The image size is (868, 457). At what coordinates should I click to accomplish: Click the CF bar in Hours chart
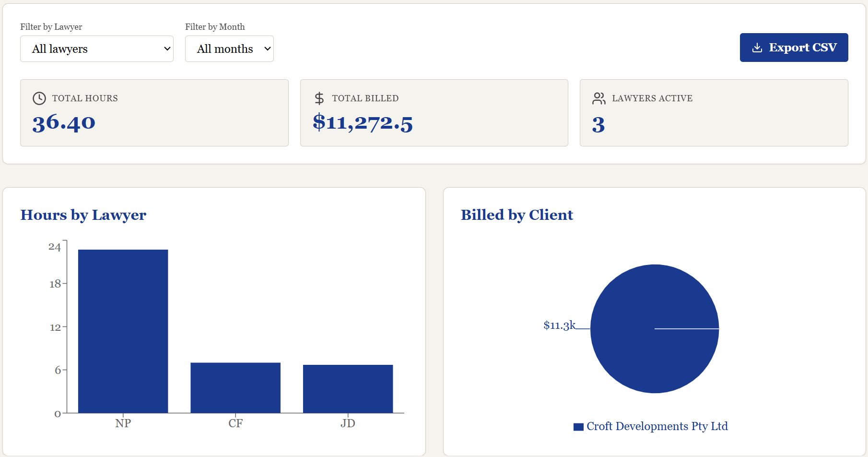pyautogui.click(x=235, y=388)
